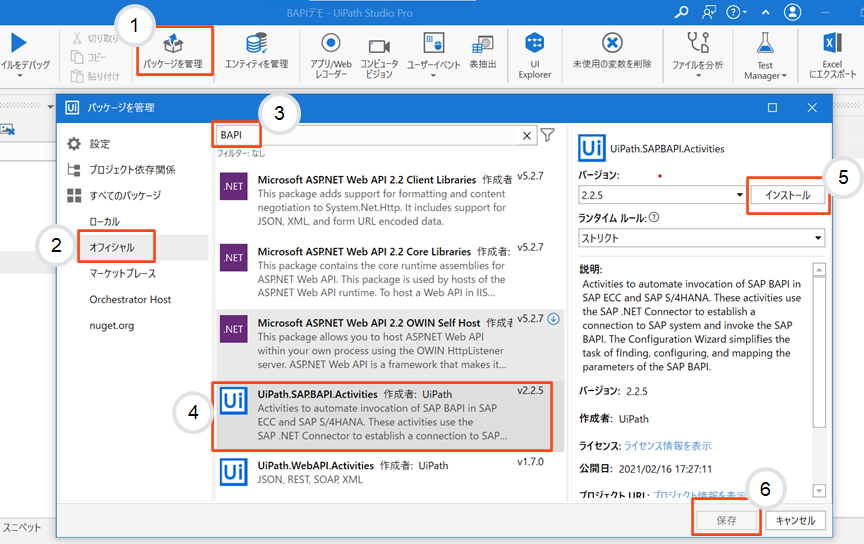Click the Cancel (キャンセル) button

click(795, 520)
